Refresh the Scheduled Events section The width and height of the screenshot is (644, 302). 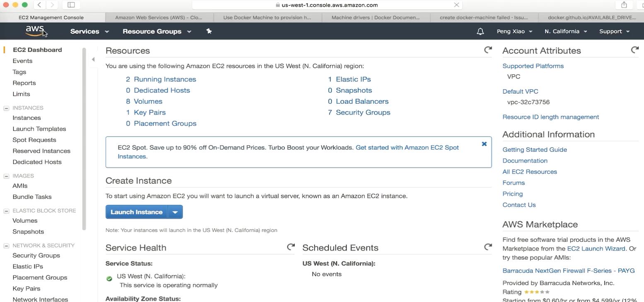click(x=488, y=247)
